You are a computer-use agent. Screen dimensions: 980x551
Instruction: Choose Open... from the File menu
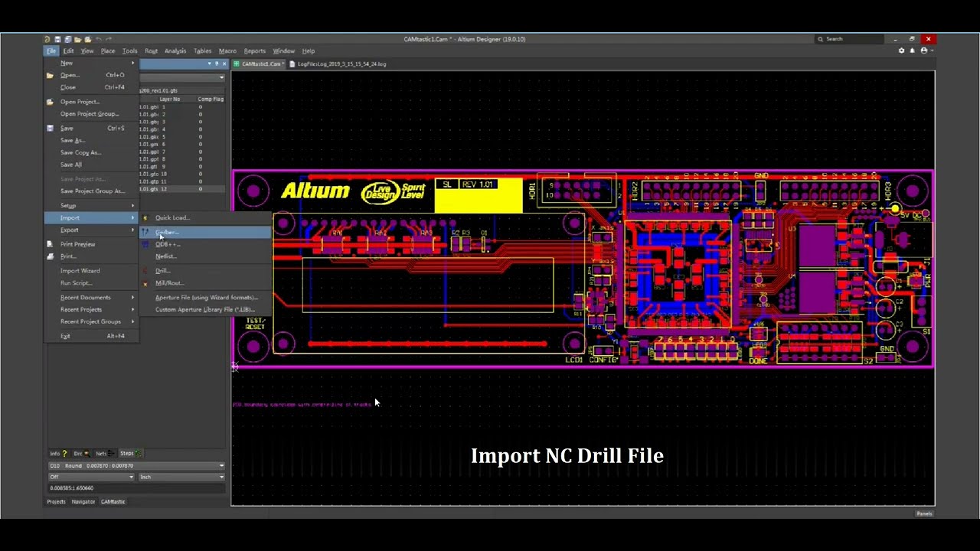pos(91,75)
